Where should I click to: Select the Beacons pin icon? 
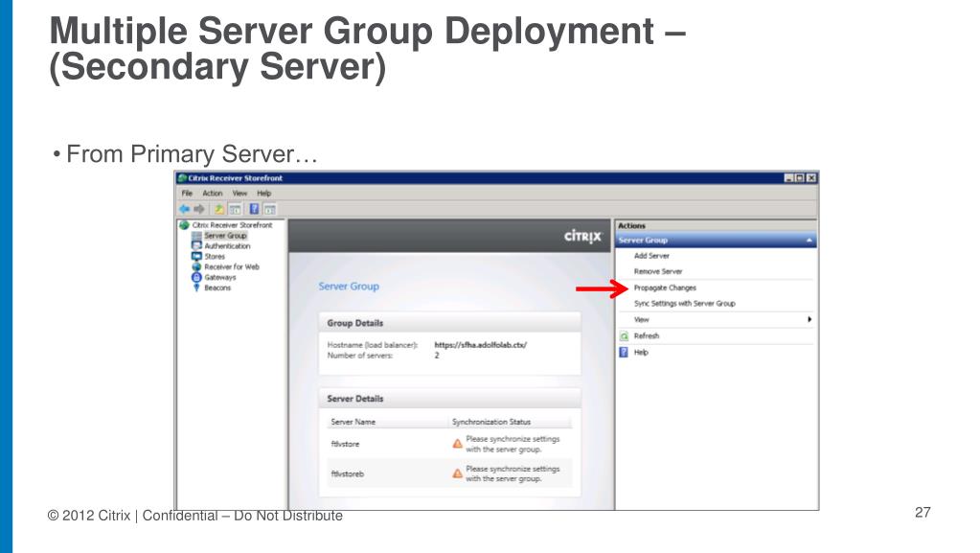point(196,288)
